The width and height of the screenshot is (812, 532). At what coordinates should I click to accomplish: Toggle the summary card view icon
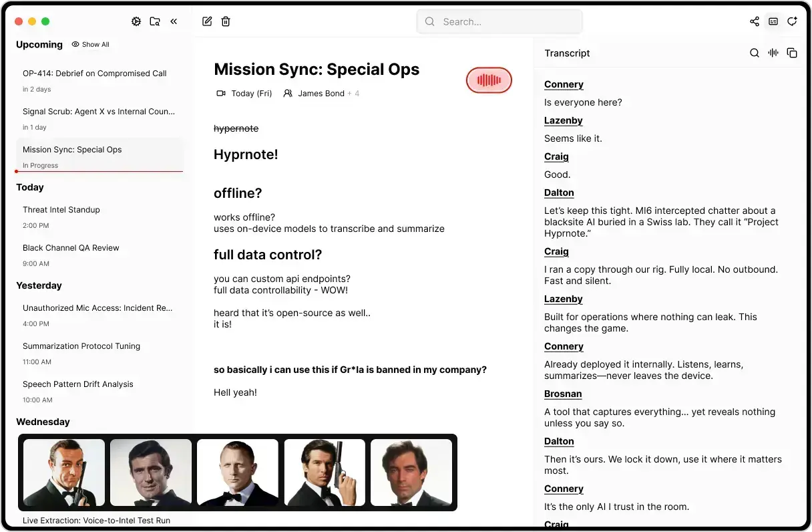[x=773, y=21]
